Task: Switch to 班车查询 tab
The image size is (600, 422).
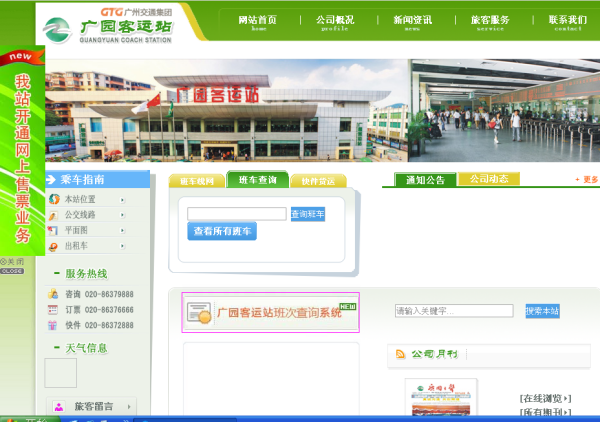Action: (x=258, y=179)
